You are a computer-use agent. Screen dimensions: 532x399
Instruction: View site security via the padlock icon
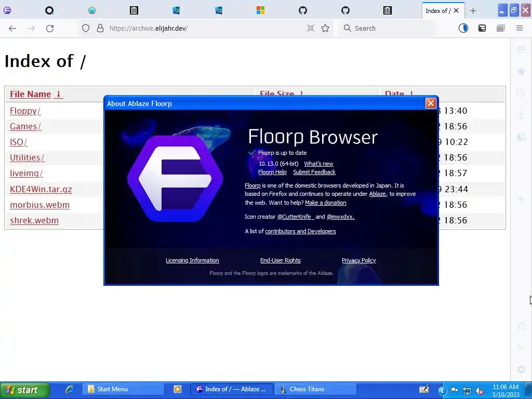click(x=100, y=28)
